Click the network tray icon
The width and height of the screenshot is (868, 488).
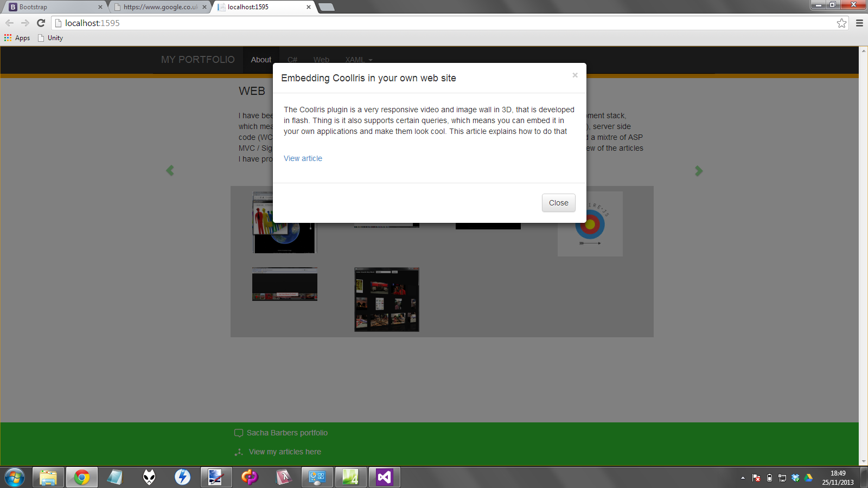point(782,478)
